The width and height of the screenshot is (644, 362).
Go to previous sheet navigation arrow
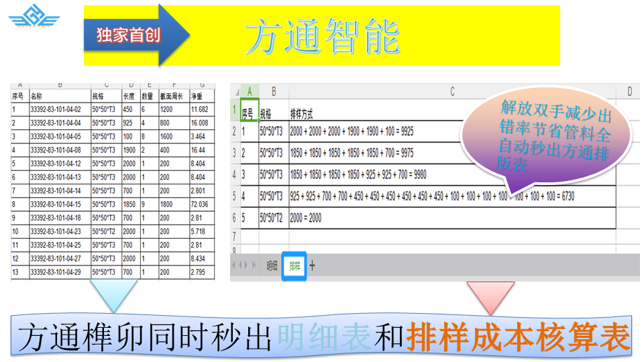(240, 265)
